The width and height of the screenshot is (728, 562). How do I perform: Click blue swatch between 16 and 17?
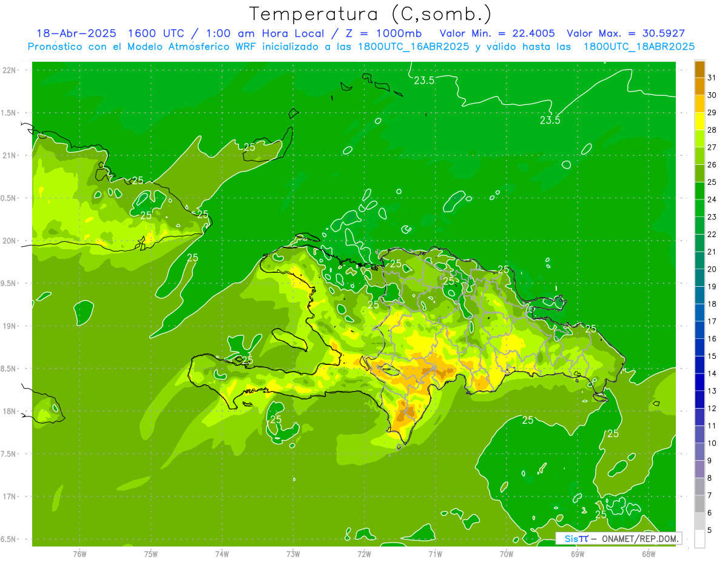[699, 330]
